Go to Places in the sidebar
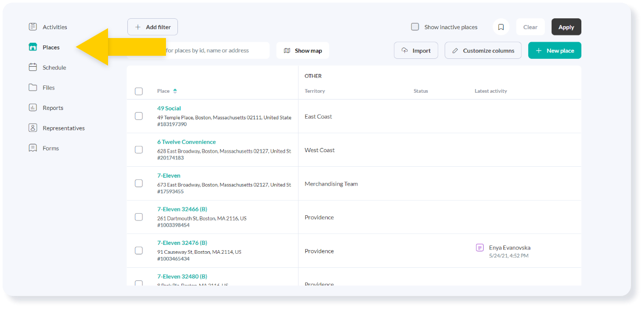 pos(51,47)
